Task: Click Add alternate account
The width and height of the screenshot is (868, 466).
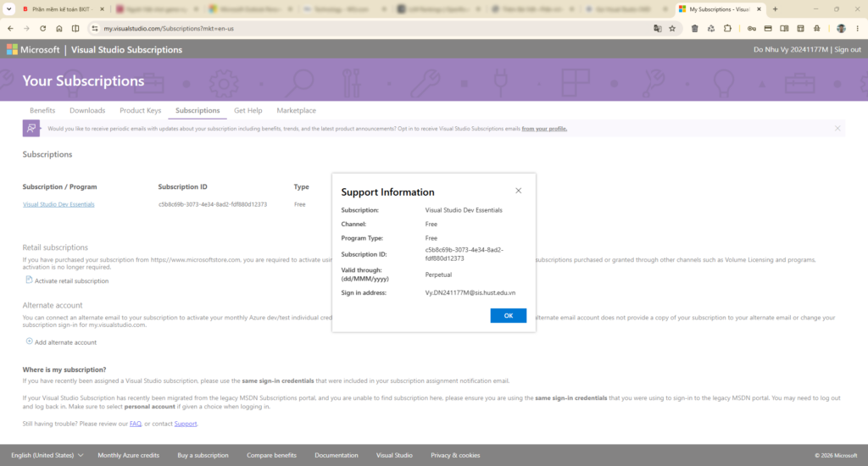Action: (x=65, y=342)
